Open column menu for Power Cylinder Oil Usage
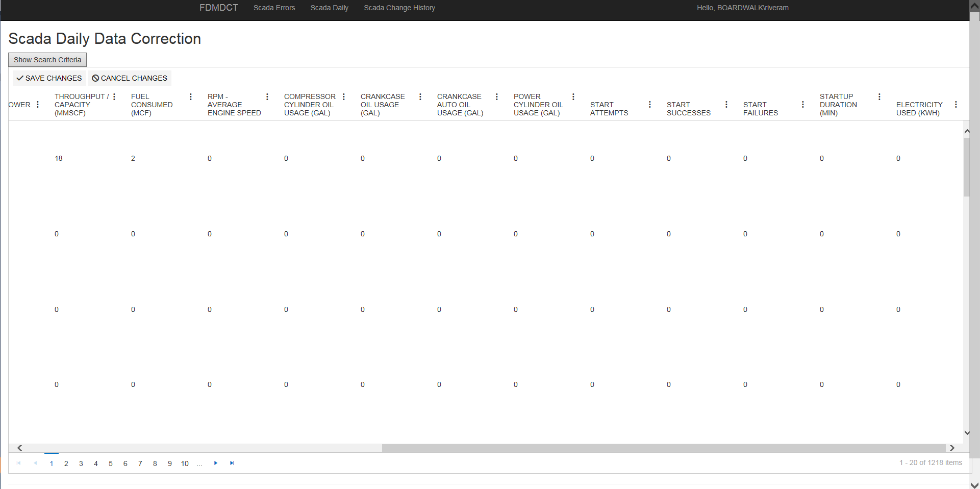The image size is (980, 489). click(x=573, y=96)
